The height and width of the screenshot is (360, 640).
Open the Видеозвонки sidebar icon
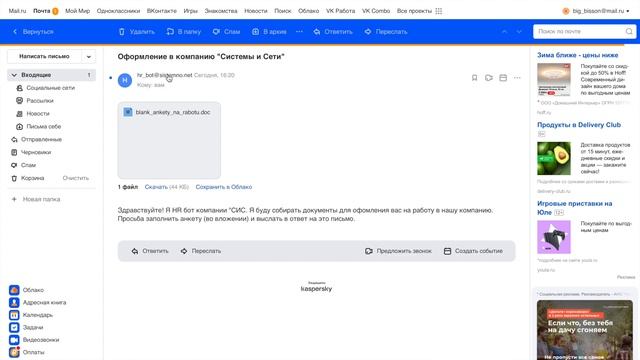point(14,340)
